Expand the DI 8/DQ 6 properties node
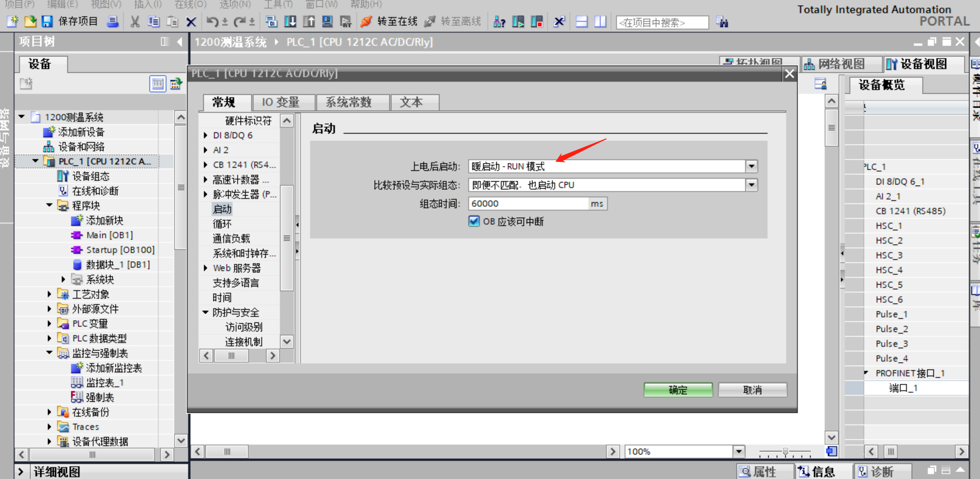The height and width of the screenshot is (479, 980). [206, 136]
